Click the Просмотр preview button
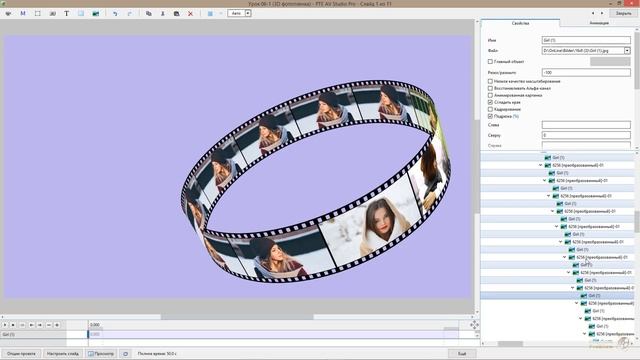Viewport: 640px width, 360px height. [x=101, y=354]
